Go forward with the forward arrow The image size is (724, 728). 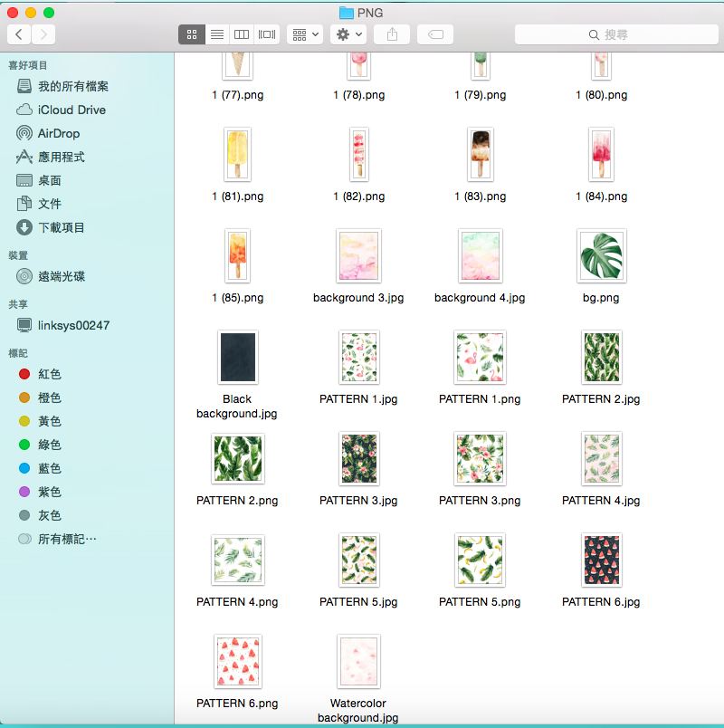click(x=43, y=34)
